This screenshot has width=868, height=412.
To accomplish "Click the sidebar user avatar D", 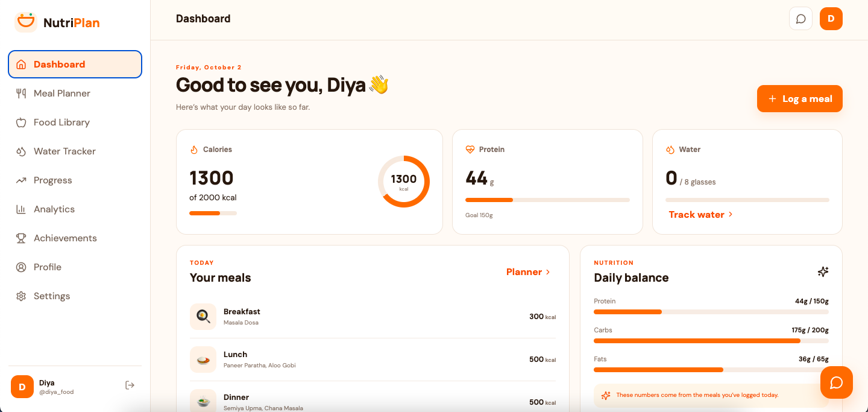I will [22, 387].
